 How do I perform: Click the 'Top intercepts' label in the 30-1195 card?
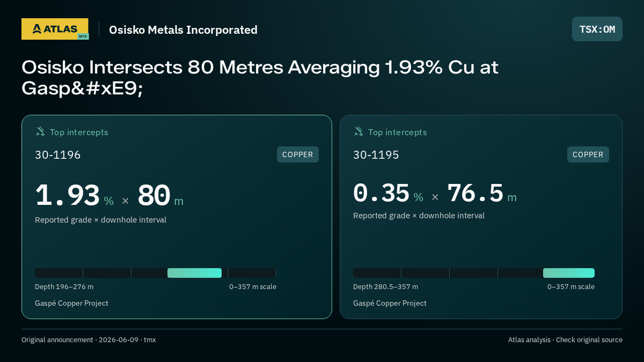(397, 132)
